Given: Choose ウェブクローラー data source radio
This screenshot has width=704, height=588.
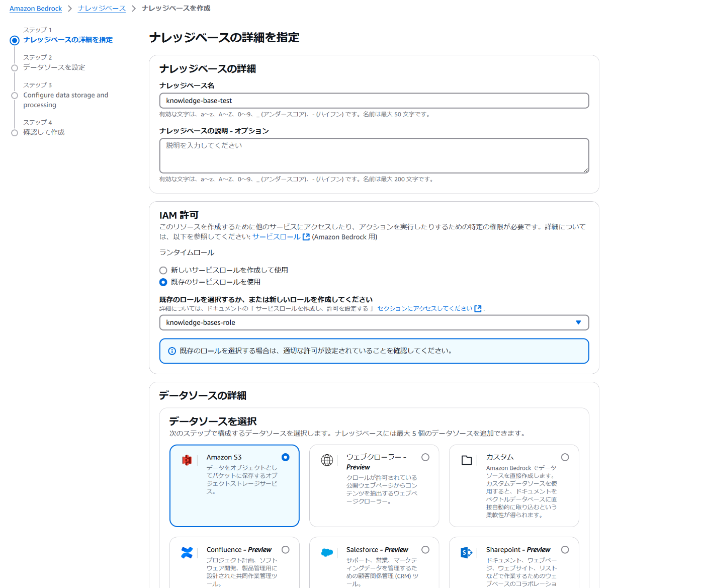Looking at the screenshot, I should pos(425,457).
